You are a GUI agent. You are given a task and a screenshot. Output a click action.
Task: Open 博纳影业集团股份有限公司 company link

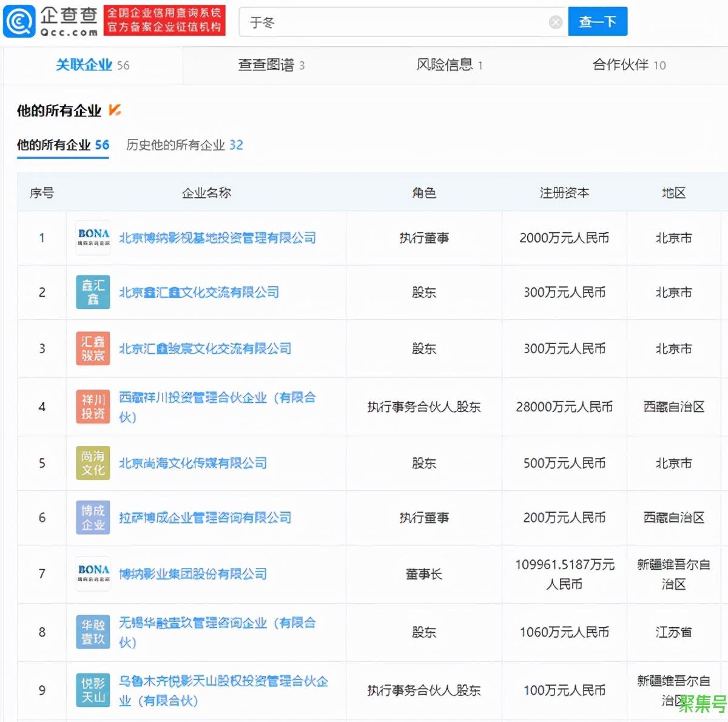193,574
